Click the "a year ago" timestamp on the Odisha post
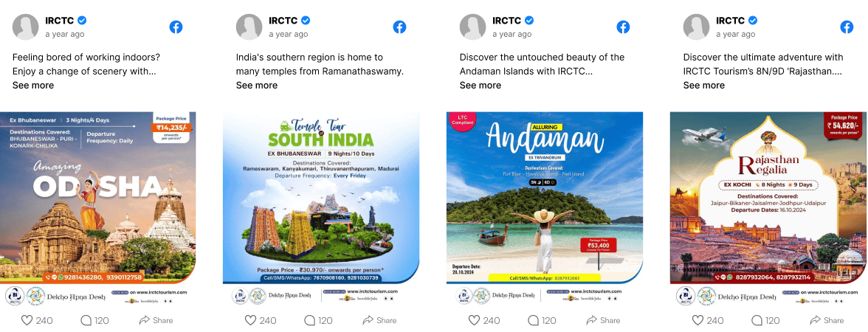The height and width of the screenshot is (332, 868). pos(65,34)
